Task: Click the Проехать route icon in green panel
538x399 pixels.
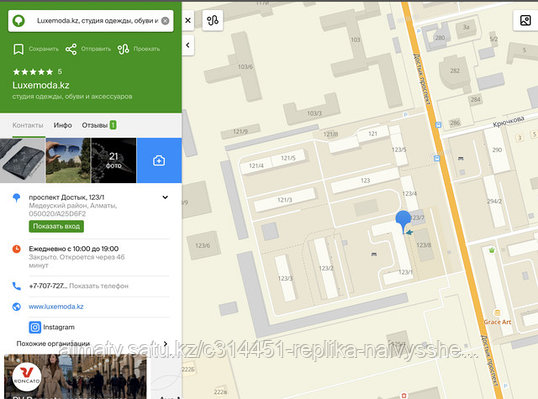Action: [x=123, y=49]
